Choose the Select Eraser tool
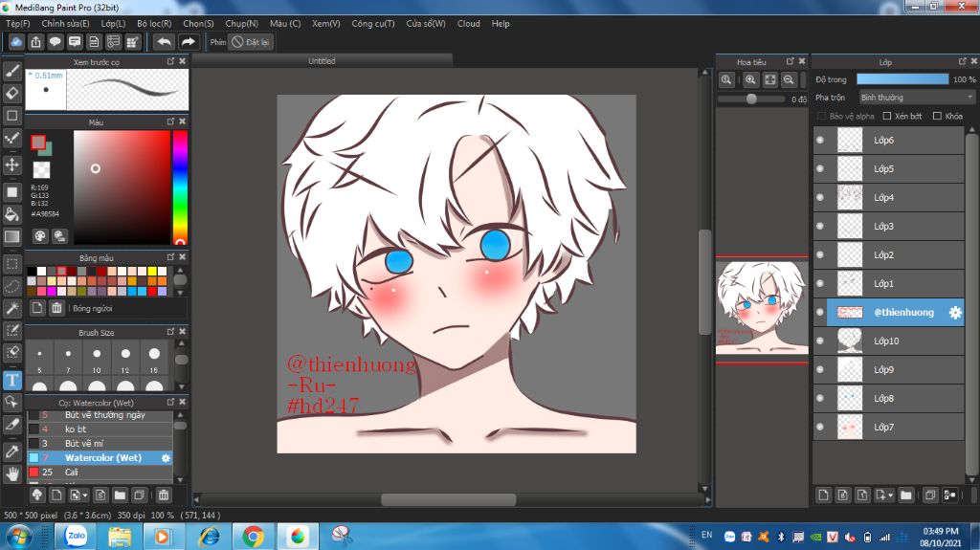980x550 pixels. click(12, 353)
